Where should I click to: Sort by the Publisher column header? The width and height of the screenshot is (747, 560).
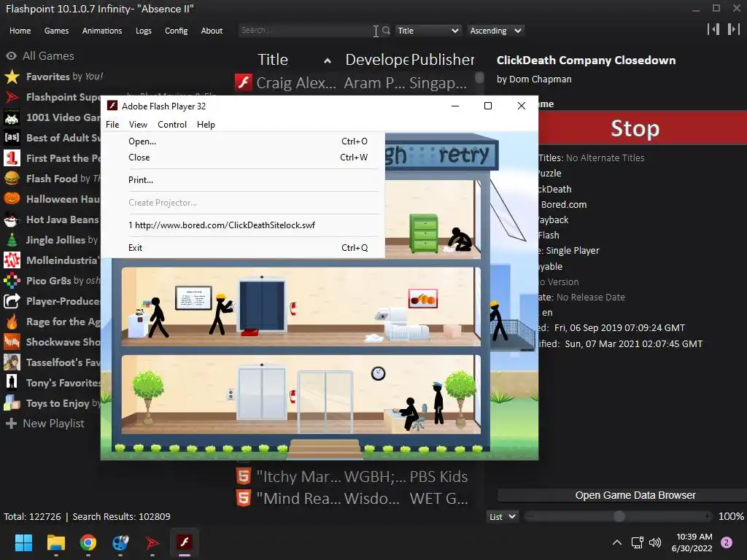(442, 60)
